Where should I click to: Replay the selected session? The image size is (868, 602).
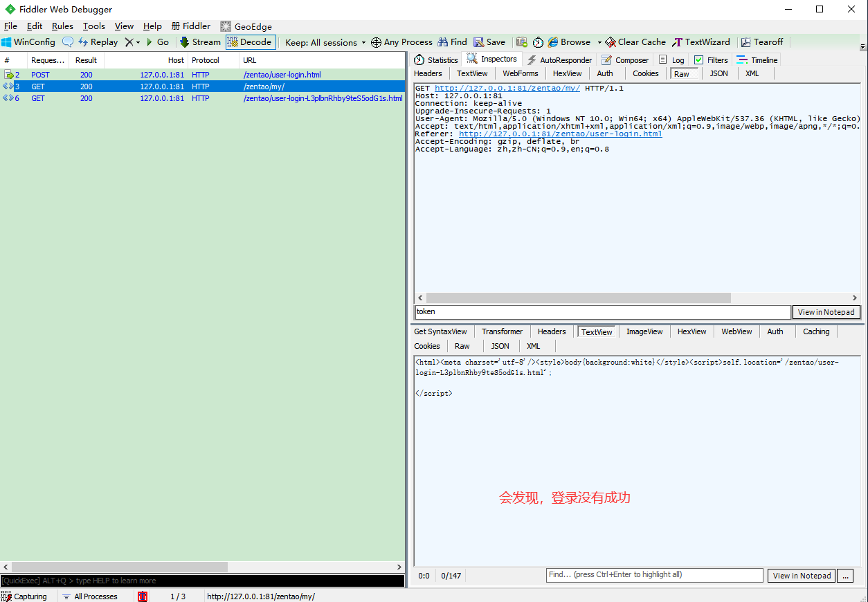pos(98,42)
